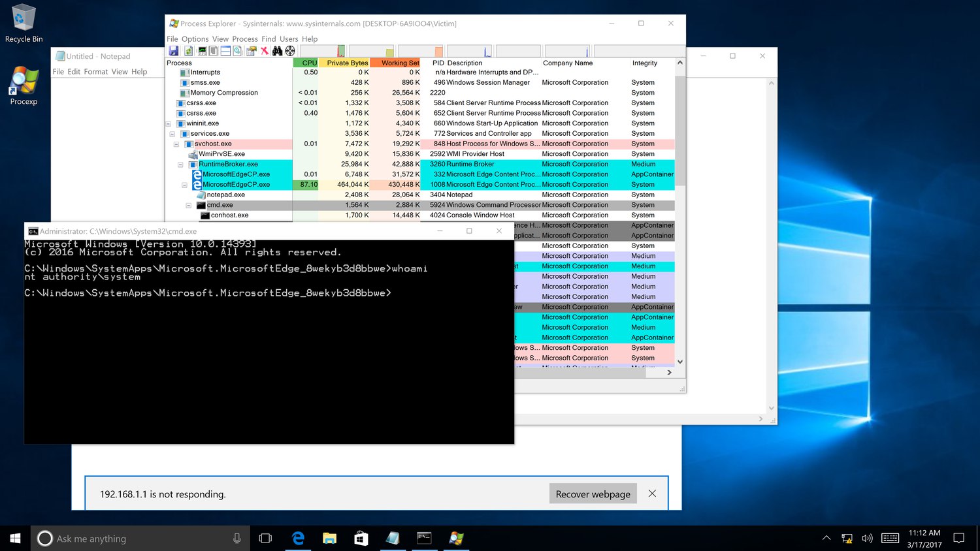This screenshot has width=980, height=551.
Task: Click the Kill Process red X icon
Action: (x=265, y=51)
